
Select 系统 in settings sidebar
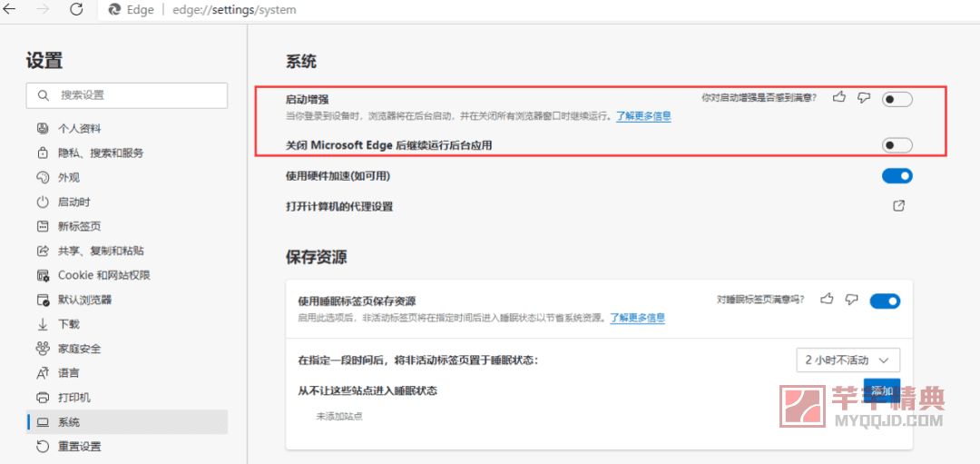pyautogui.click(x=127, y=422)
